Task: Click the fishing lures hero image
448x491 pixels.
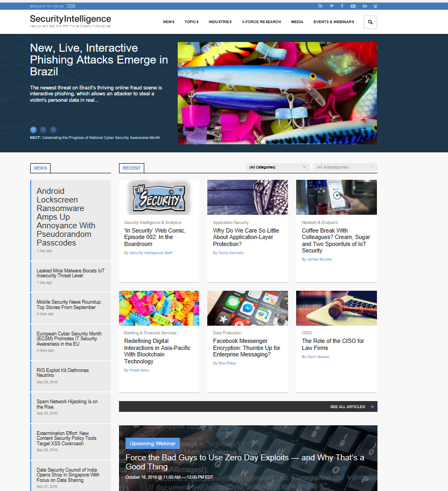Action: click(x=277, y=93)
